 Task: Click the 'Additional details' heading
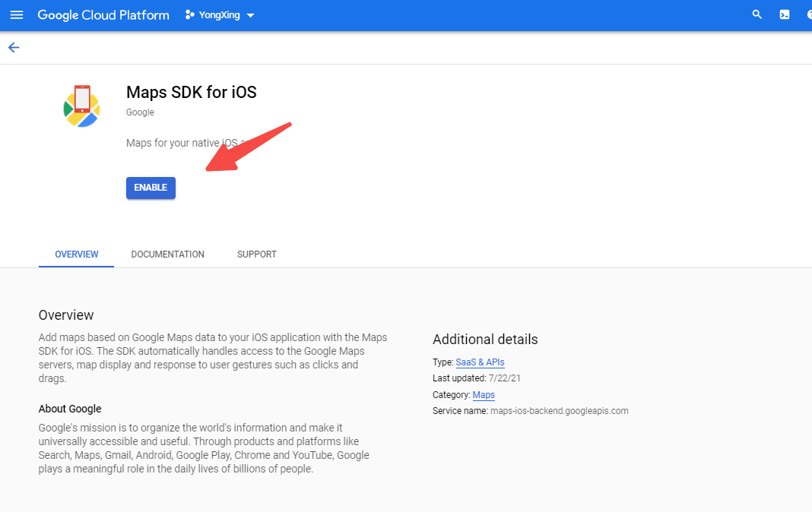pos(485,340)
